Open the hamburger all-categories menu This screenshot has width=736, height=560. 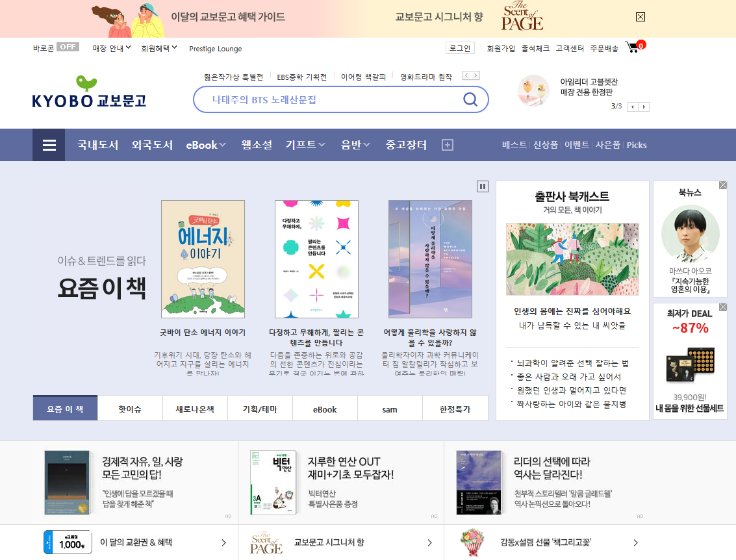pyautogui.click(x=49, y=145)
